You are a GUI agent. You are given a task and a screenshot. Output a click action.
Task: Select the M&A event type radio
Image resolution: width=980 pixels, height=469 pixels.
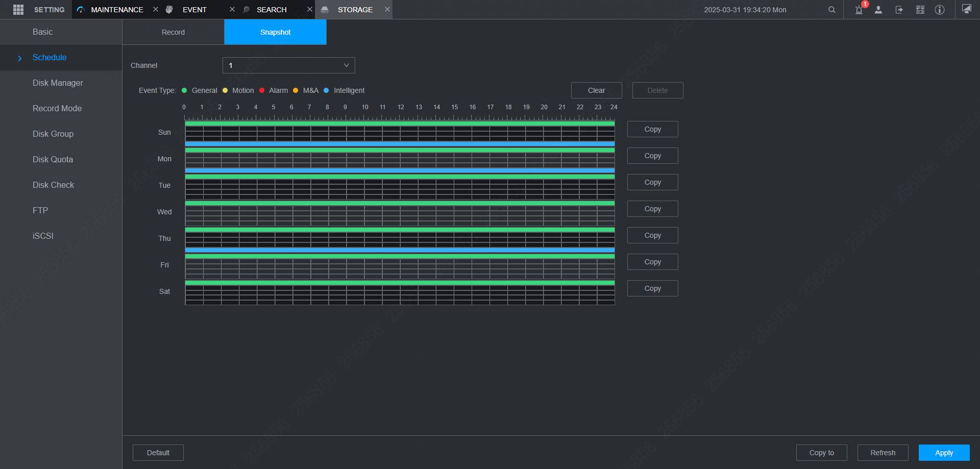click(x=296, y=90)
